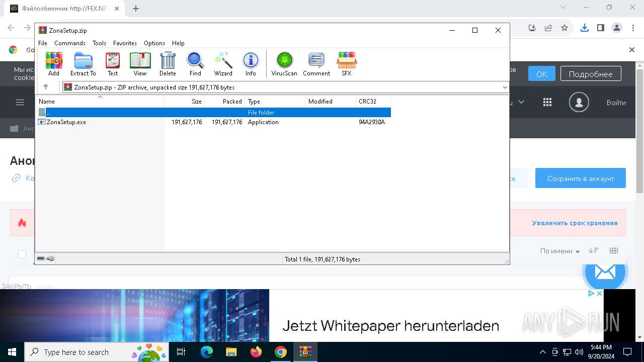The height and width of the screenshot is (362, 644).
Task: Sort by the Type column header
Action: (x=275, y=102)
